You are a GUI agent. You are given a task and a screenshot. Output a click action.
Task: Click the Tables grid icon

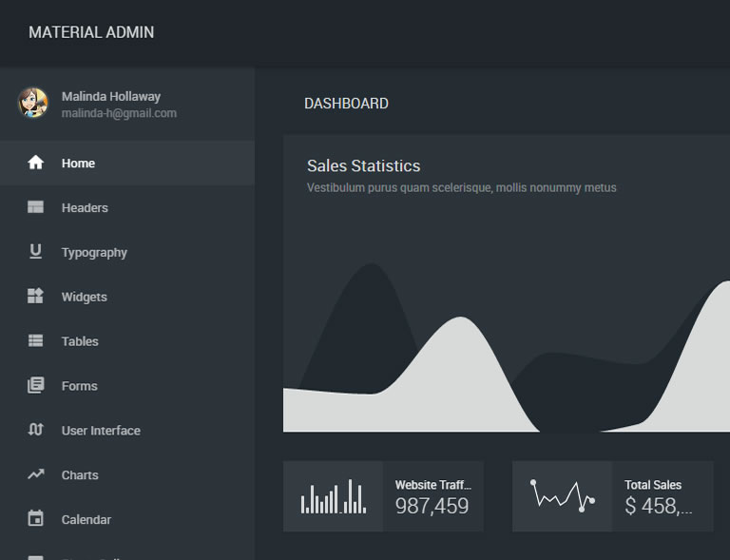pyautogui.click(x=36, y=341)
